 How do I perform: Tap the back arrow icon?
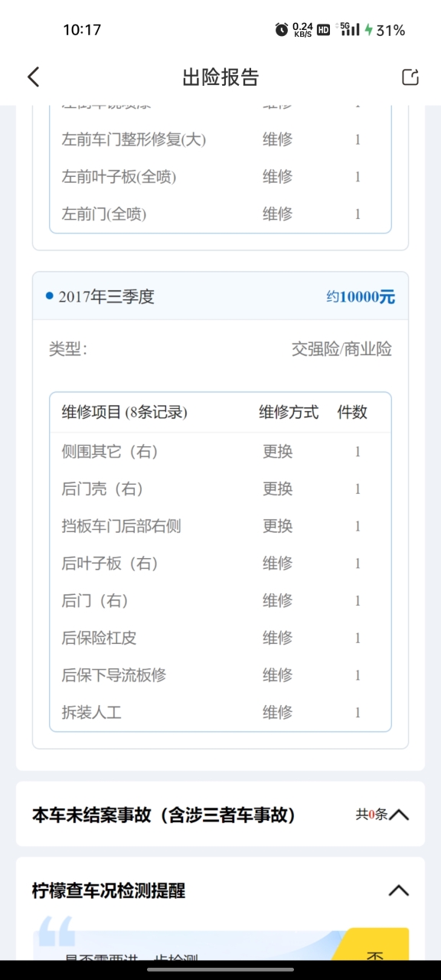[33, 77]
